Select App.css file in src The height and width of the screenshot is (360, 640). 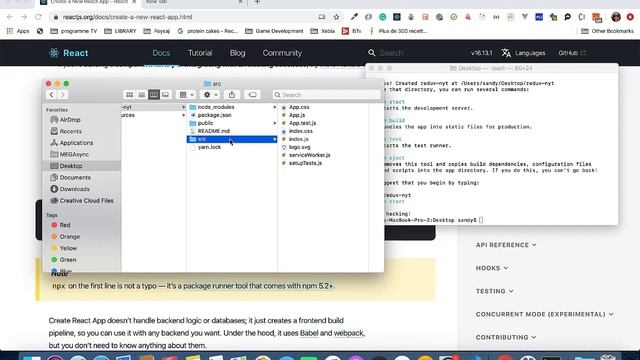coord(299,107)
